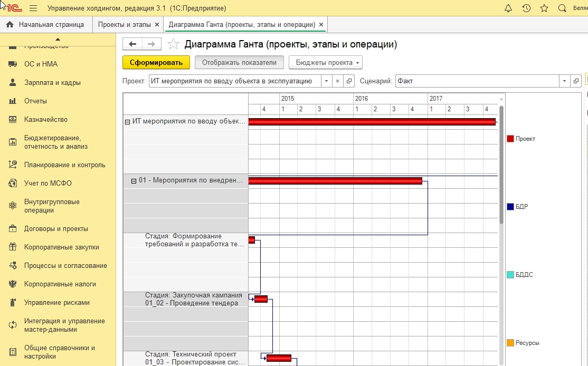The width and height of the screenshot is (588, 366).
Task: Open Бюджеты проекта dropdown
Action: tap(326, 63)
